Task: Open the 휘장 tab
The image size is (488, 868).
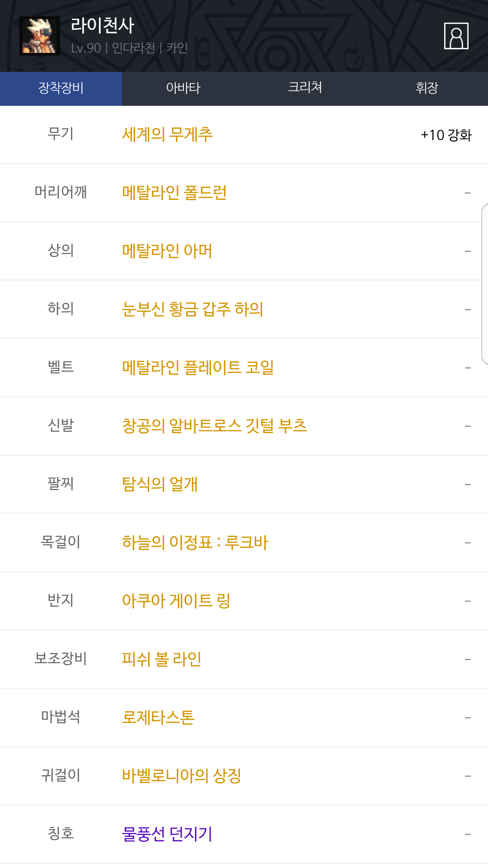Action: coord(427,88)
